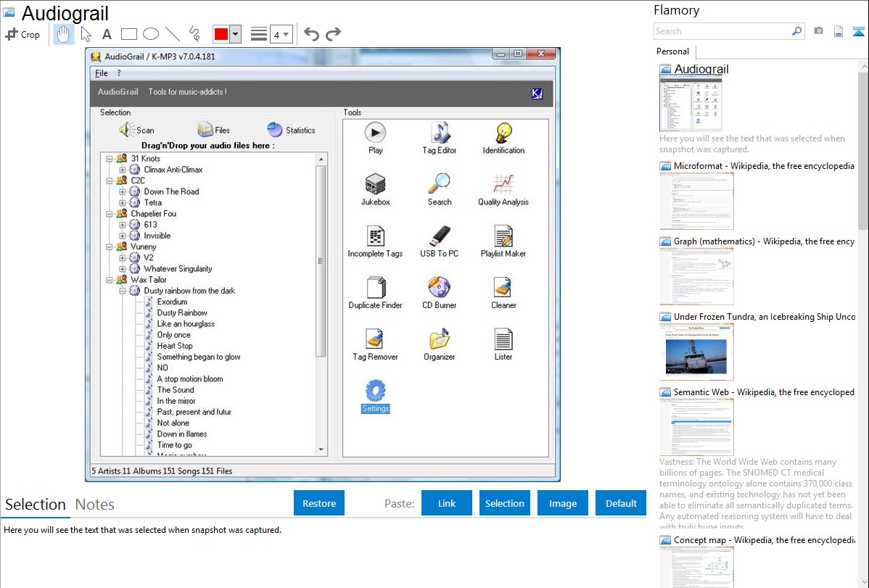Select the Personal tab in Flamory
Image resolution: width=869 pixels, height=588 pixels.
[x=673, y=51]
